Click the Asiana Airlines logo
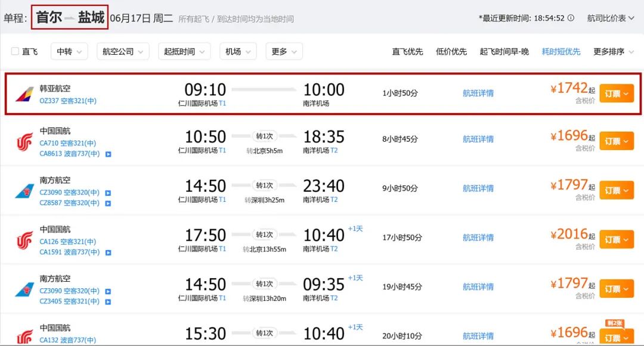This screenshot has width=644, height=346. (x=24, y=94)
